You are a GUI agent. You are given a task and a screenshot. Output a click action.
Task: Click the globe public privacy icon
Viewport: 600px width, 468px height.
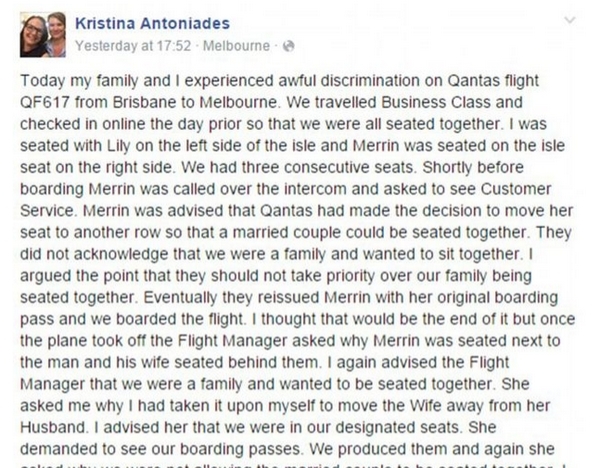tap(288, 46)
